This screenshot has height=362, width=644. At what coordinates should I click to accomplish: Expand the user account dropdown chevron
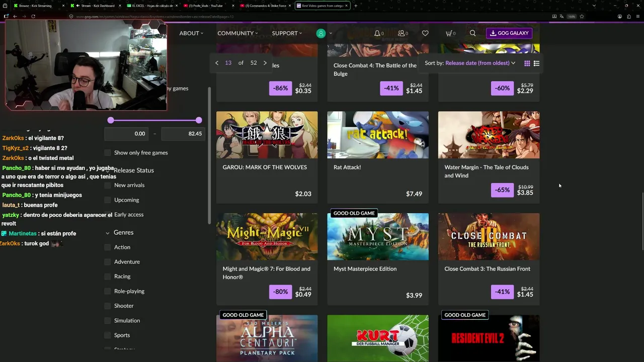(331, 33)
